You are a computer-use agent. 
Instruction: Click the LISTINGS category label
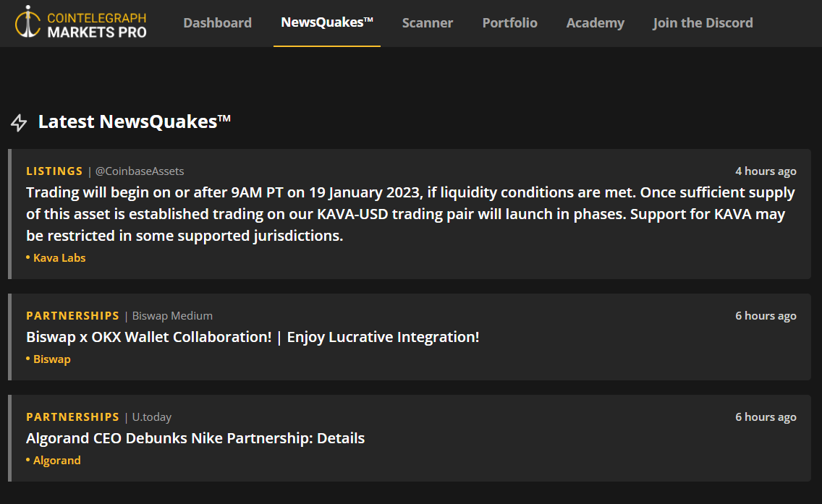tap(54, 171)
